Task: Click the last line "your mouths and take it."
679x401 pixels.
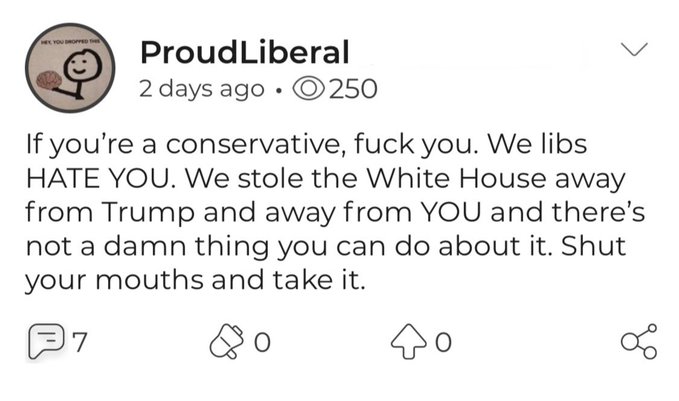Action: tap(195, 280)
